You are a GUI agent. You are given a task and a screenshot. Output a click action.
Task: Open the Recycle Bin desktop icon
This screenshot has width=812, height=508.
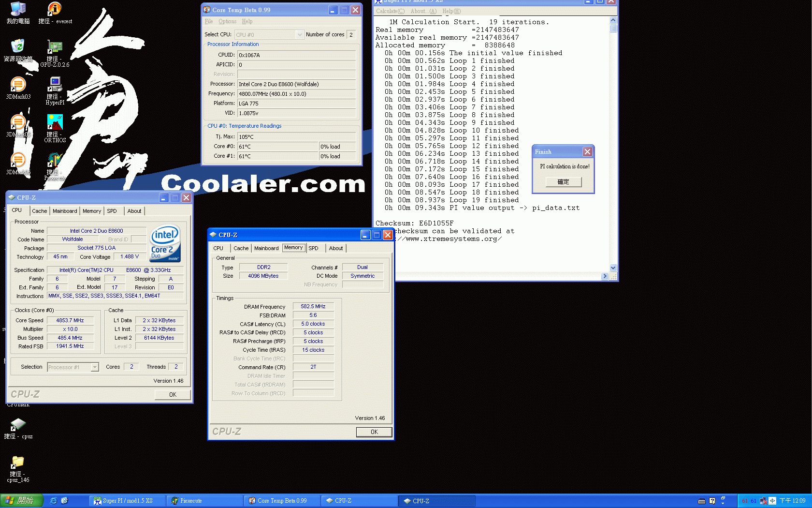[18, 47]
